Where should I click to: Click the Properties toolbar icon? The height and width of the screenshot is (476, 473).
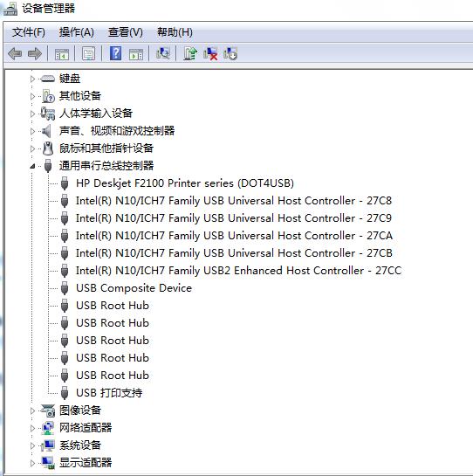click(88, 54)
